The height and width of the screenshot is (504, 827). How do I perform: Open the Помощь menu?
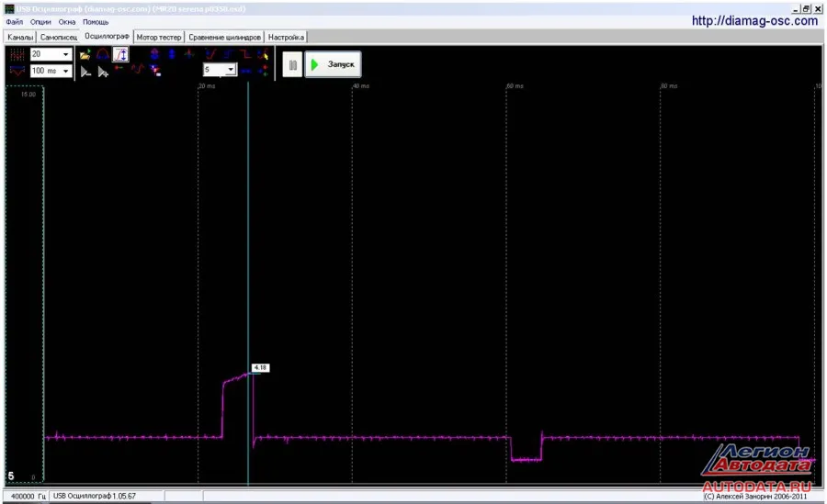[96, 22]
